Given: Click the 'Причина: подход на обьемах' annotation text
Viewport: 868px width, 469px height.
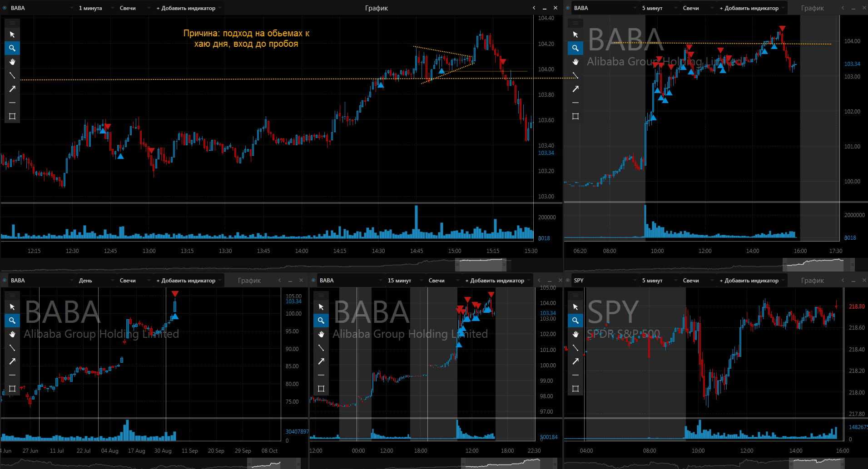Looking at the screenshot, I should coord(246,39).
